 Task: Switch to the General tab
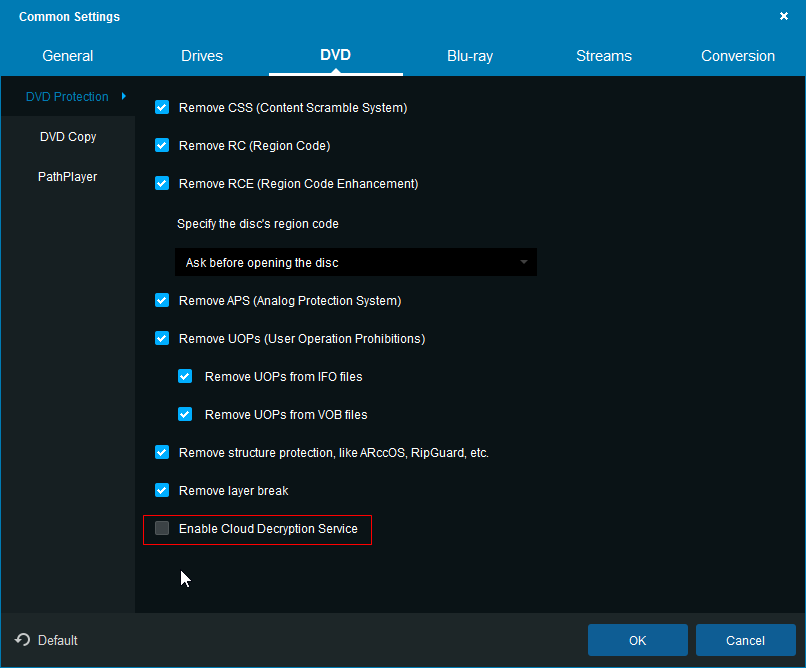coord(68,56)
